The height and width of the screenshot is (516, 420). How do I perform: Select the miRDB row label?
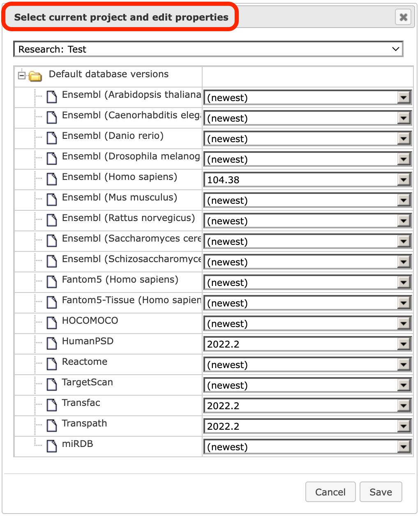coord(77,444)
